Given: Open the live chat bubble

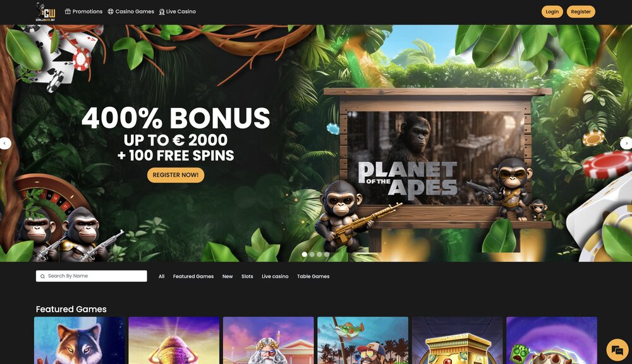Looking at the screenshot, I should pos(617,350).
